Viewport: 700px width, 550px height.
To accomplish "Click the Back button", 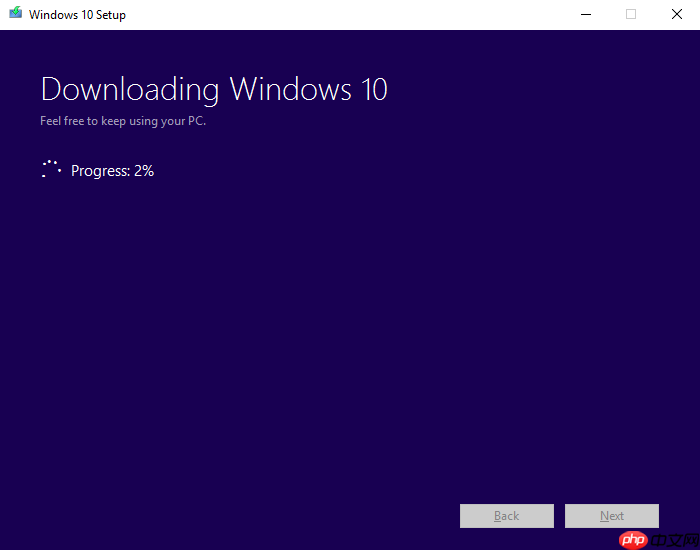I will click(x=507, y=516).
